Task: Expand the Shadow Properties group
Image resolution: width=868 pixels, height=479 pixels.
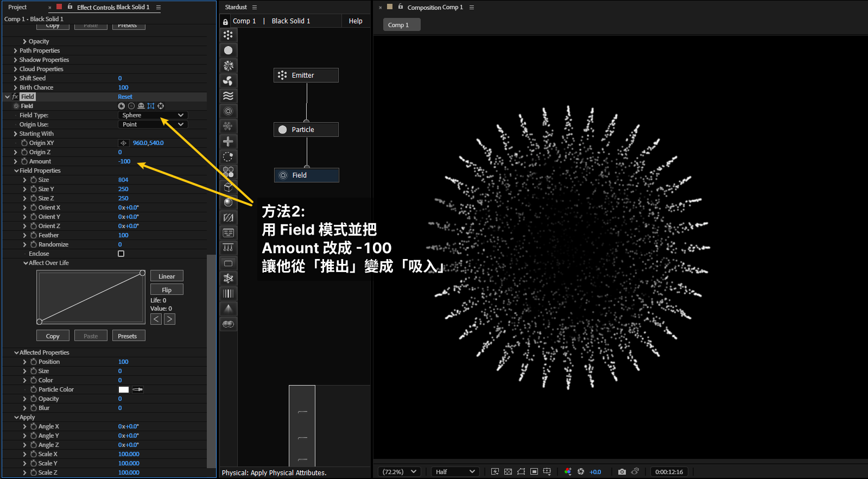Action: pos(15,60)
